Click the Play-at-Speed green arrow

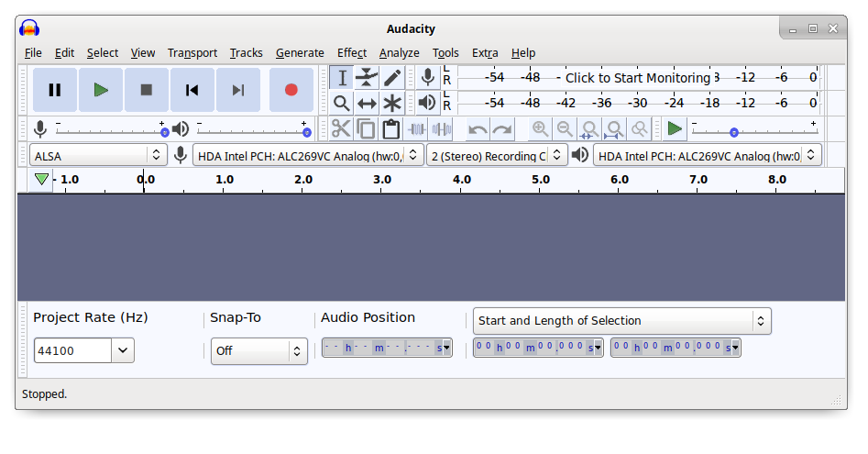[x=675, y=129]
